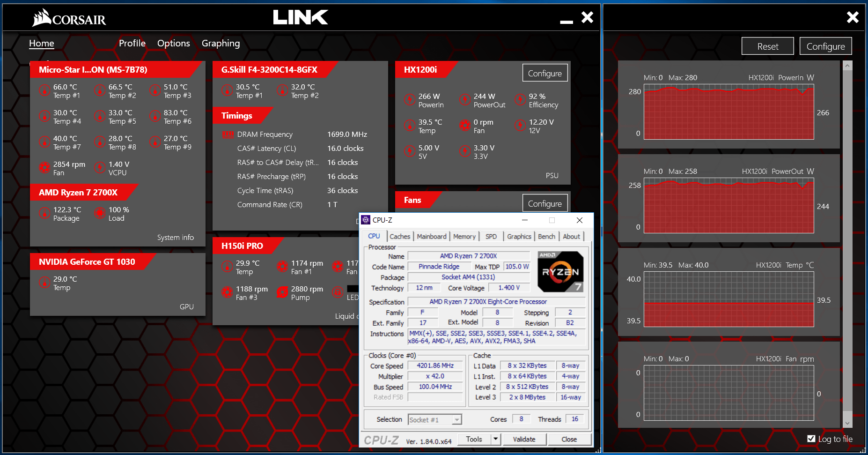Viewport: 868px width, 455px height.
Task: Click the HX1200i PowerOut graph
Action: 729,206
